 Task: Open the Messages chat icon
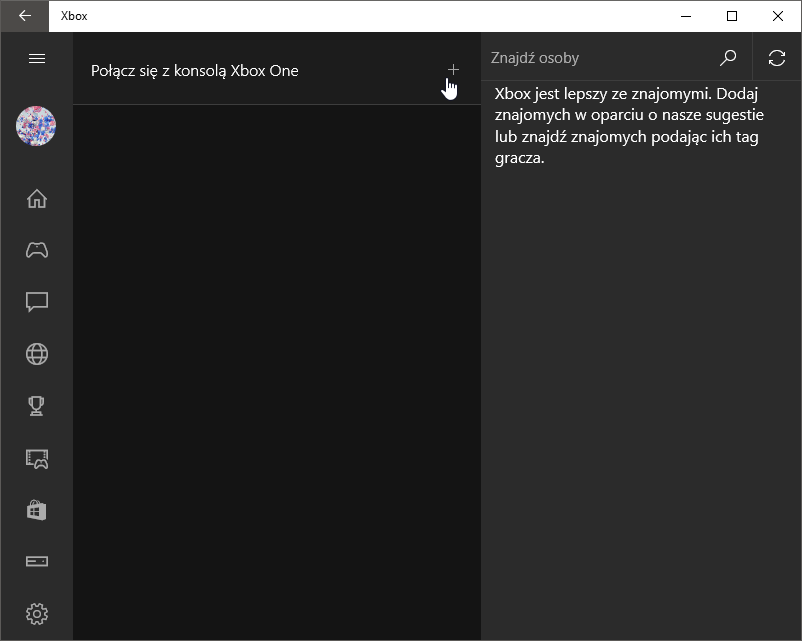[37, 302]
